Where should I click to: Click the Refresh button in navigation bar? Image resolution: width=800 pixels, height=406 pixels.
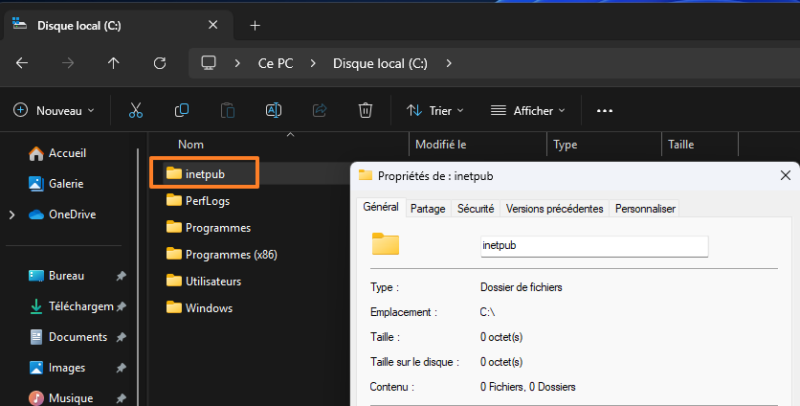tap(159, 63)
